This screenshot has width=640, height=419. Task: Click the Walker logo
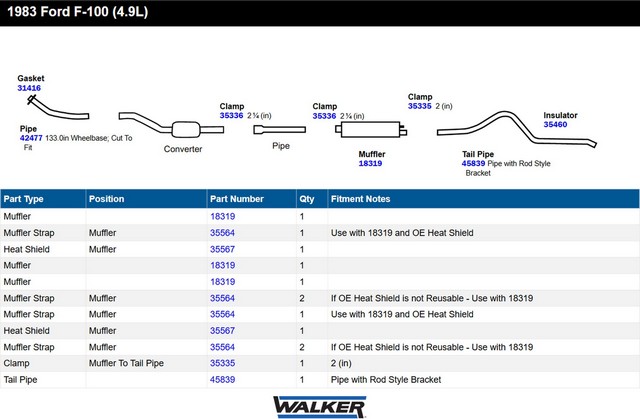coord(320,407)
